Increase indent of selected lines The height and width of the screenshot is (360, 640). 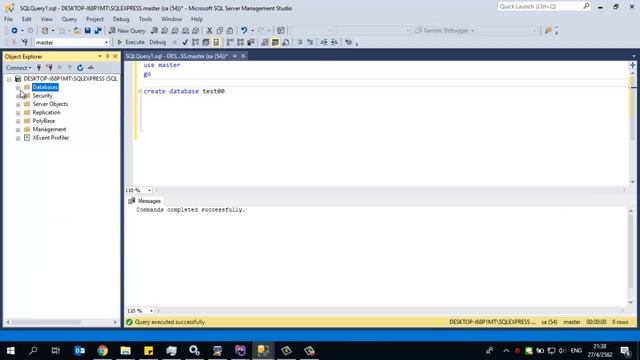pyautogui.click(x=334, y=42)
